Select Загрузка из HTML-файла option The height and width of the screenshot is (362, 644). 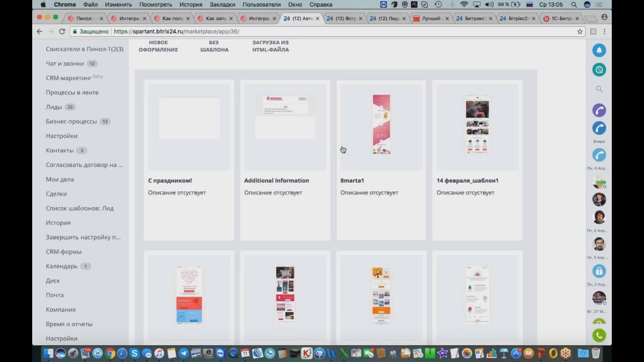[x=271, y=46]
